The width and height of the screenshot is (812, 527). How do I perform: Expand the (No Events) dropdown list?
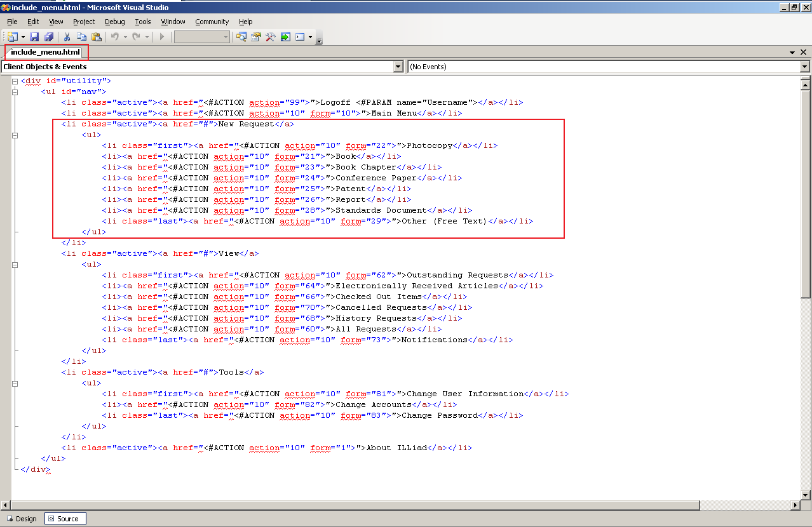[x=805, y=67]
